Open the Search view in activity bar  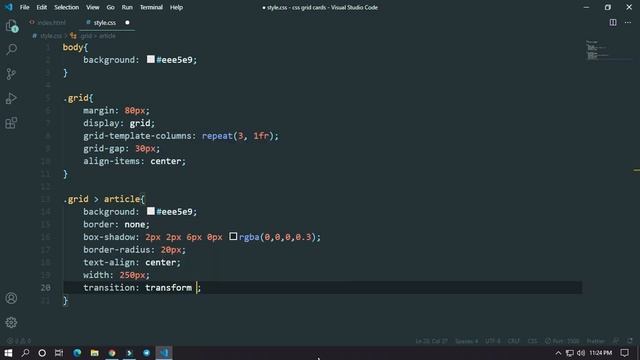tap(11, 49)
